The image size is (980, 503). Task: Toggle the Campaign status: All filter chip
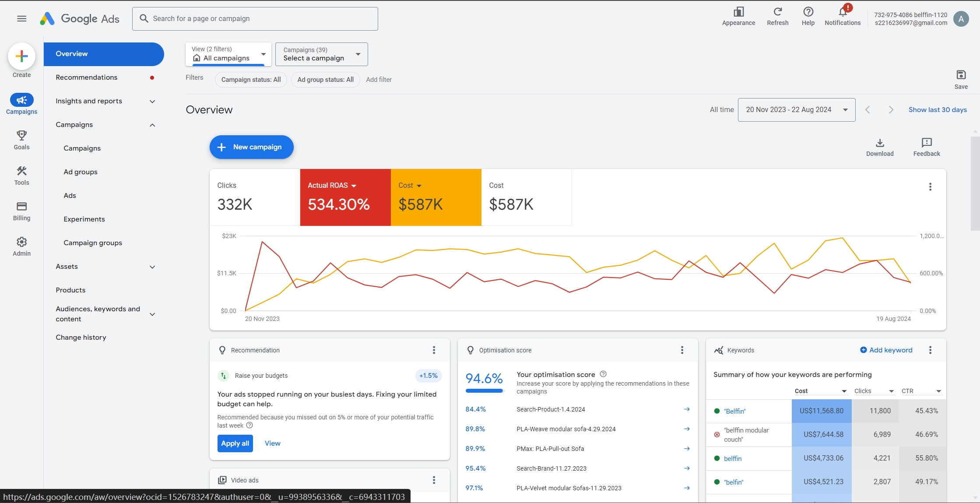pos(251,80)
